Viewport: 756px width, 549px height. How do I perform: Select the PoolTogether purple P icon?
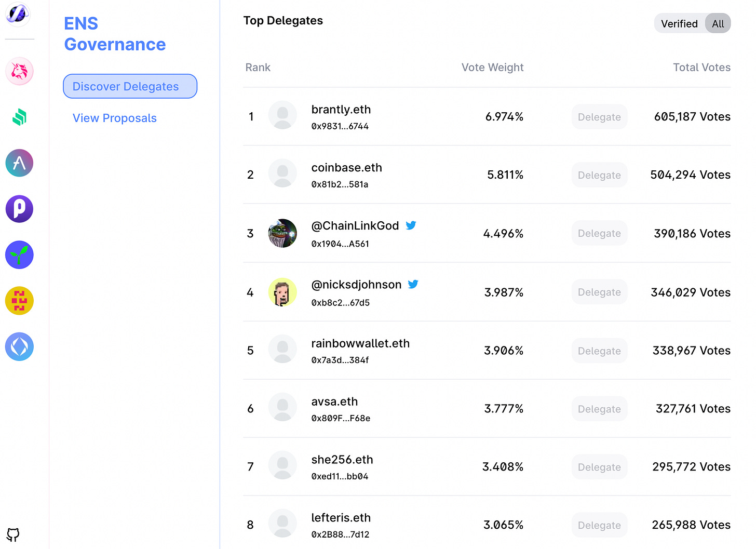pyautogui.click(x=19, y=209)
